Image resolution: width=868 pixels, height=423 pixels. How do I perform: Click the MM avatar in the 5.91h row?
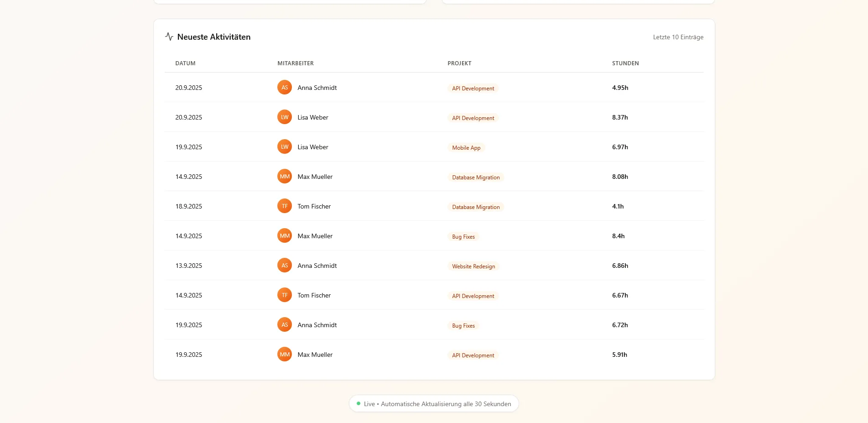click(285, 354)
